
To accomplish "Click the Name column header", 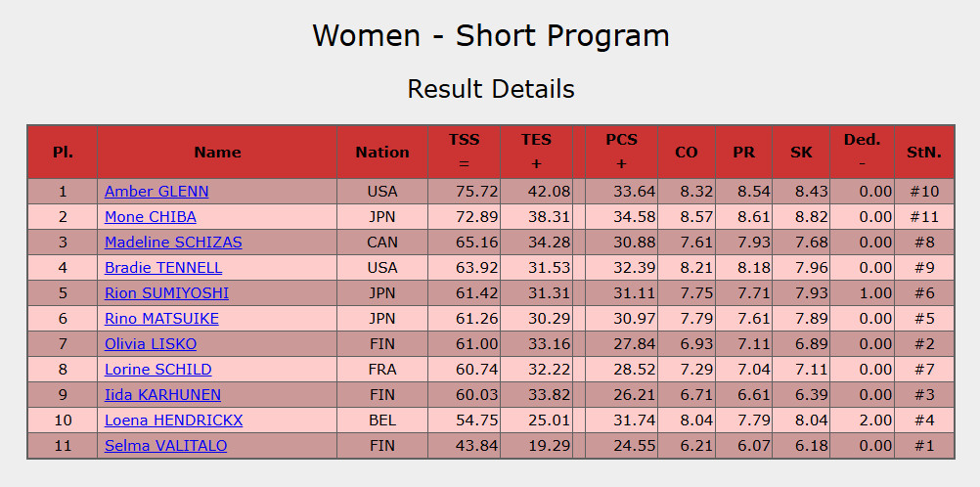I will 217,152.
